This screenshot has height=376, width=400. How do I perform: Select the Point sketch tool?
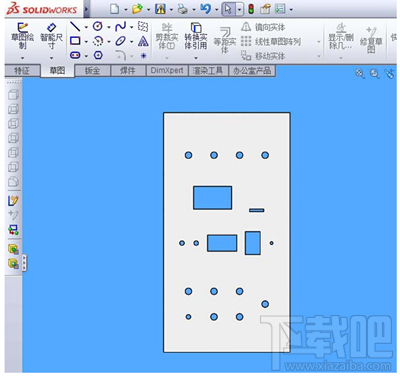point(143,56)
